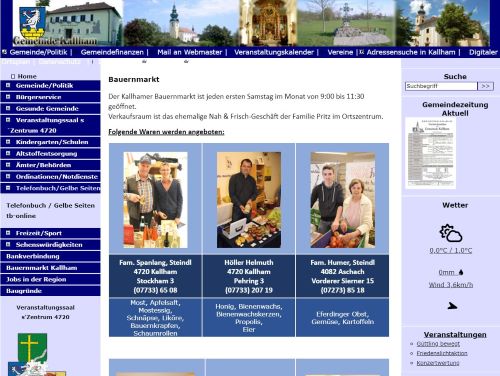
Task: Open the Friedenslichtaktion event link
Action: point(442,353)
